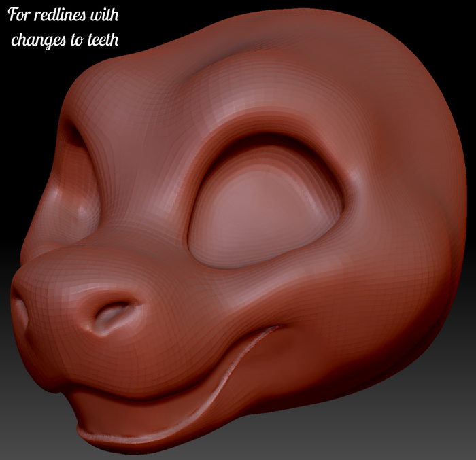Click the caption 'For redlines with changes to teeth'
Viewport: 476px width, 460px height.
pos(64,27)
